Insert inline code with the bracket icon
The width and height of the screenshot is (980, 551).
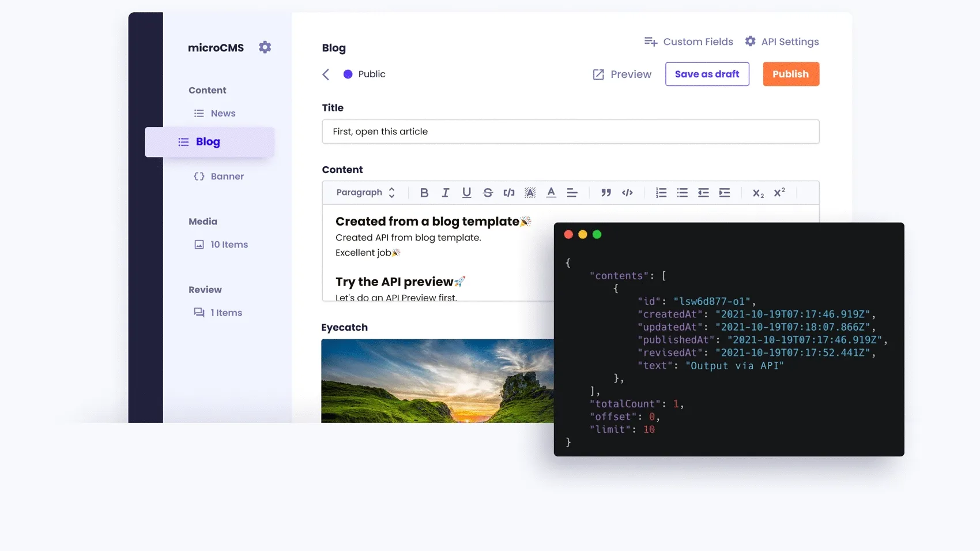(x=508, y=193)
